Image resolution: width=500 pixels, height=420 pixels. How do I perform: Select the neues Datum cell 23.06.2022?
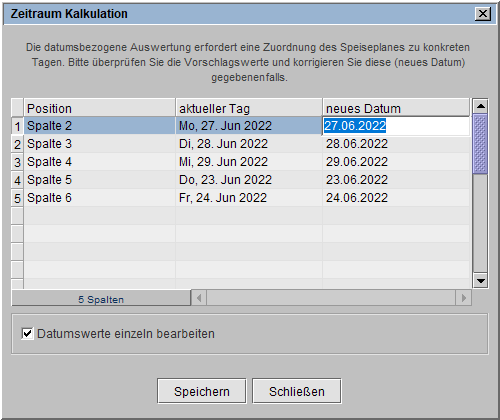pos(396,180)
